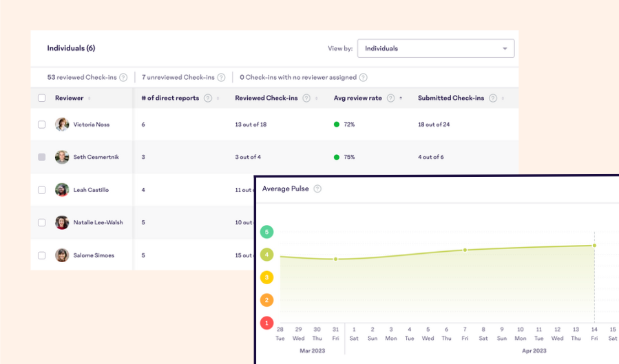Click '13 out of 18' reviewed cell
The height and width of the screenshot is (364, 619).
pyautogui.click(x=251, y=125)
